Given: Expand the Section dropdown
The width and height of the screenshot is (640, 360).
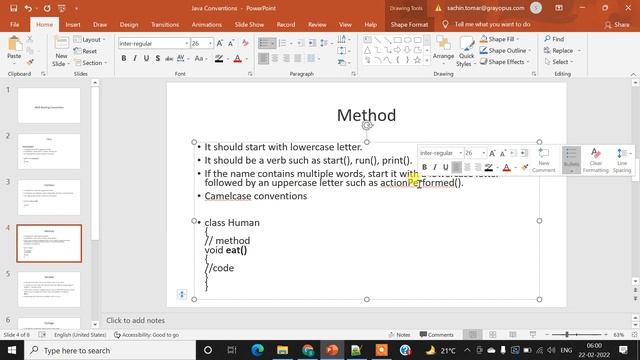Looking at the screenshot, I should (91, 63).
